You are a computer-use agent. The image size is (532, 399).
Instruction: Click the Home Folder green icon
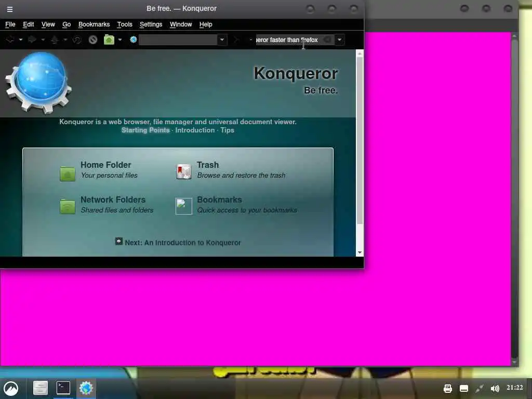point(68,174)
